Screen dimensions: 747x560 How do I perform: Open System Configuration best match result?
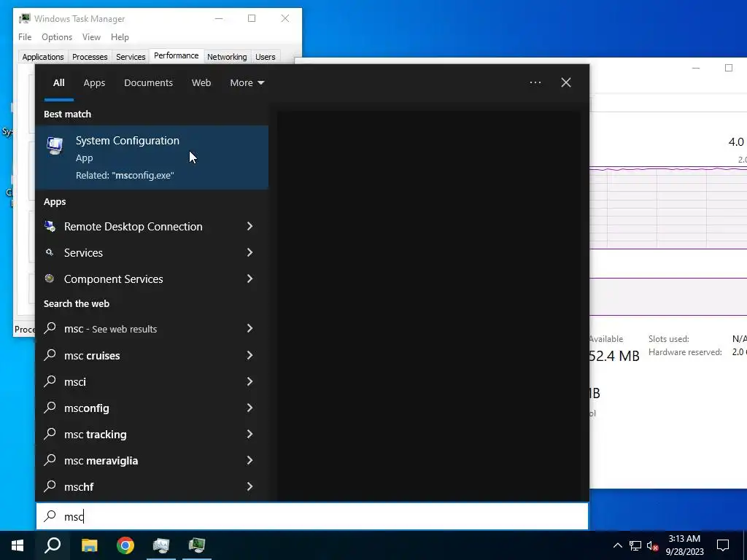point(152,157)
